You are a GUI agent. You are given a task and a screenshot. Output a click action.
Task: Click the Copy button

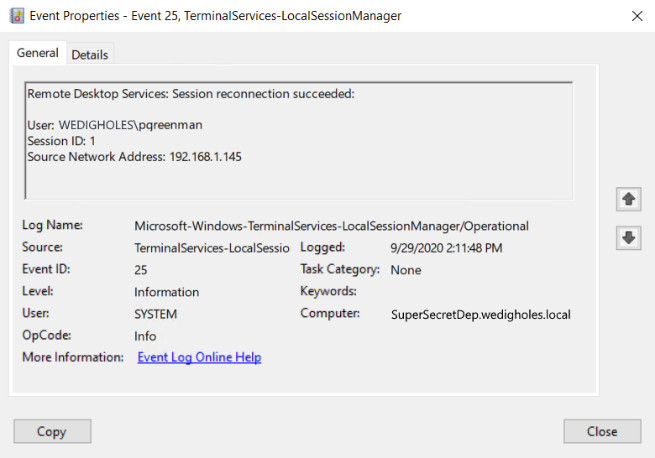click(52, 431)
